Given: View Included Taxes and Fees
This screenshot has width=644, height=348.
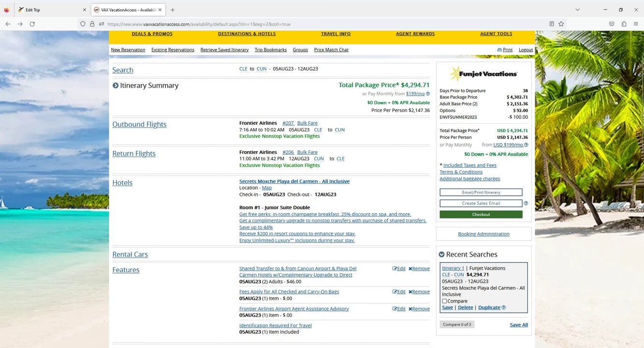Looking at the screenshot, I should click(470, 165).
